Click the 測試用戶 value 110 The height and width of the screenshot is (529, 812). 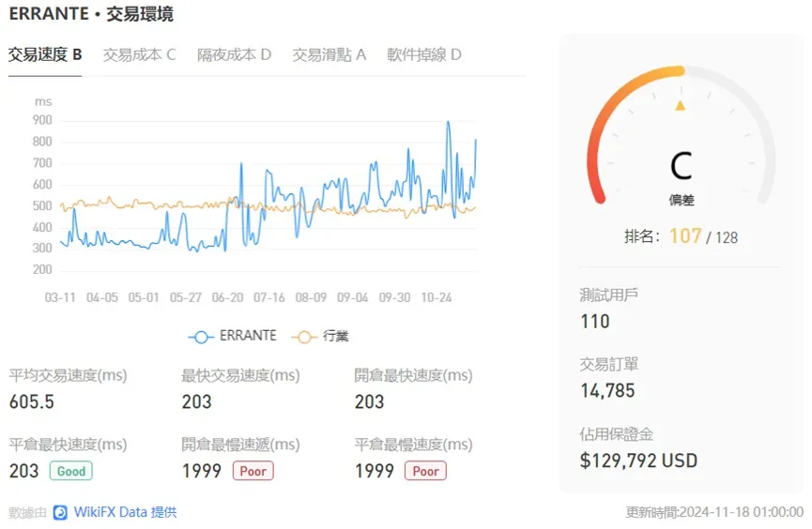(595, 322)
